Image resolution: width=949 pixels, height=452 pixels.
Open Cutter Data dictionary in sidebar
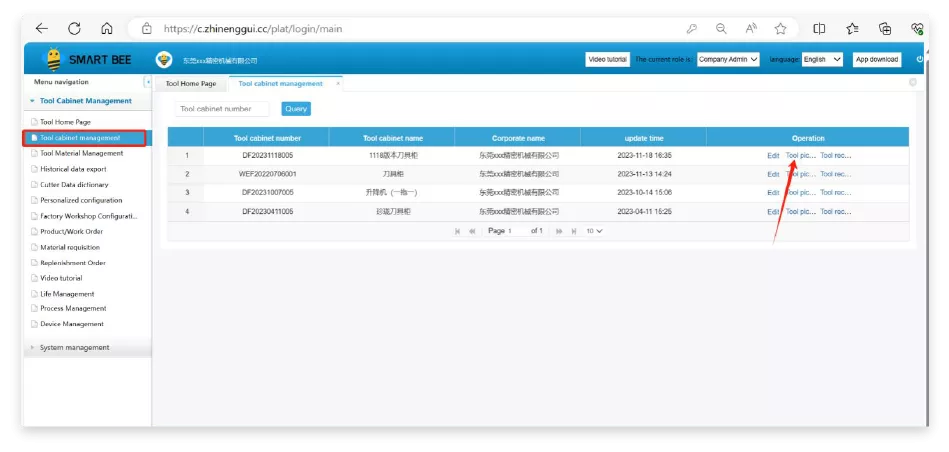coord(74,185)
